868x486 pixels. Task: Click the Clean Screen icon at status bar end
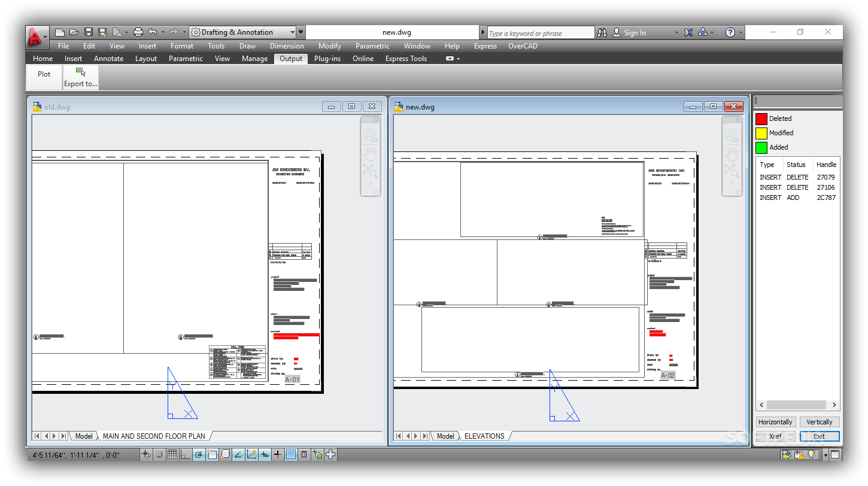point(834,455)
